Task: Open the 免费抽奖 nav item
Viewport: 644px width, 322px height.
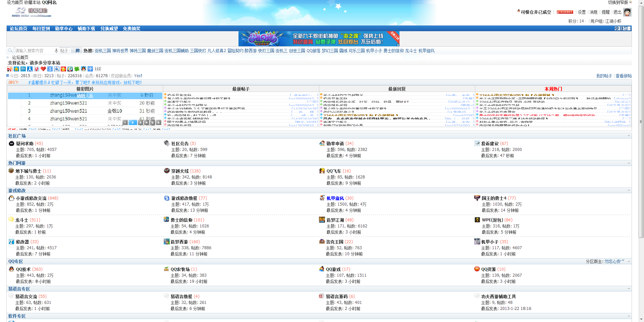Action: [x=131, y=29]
